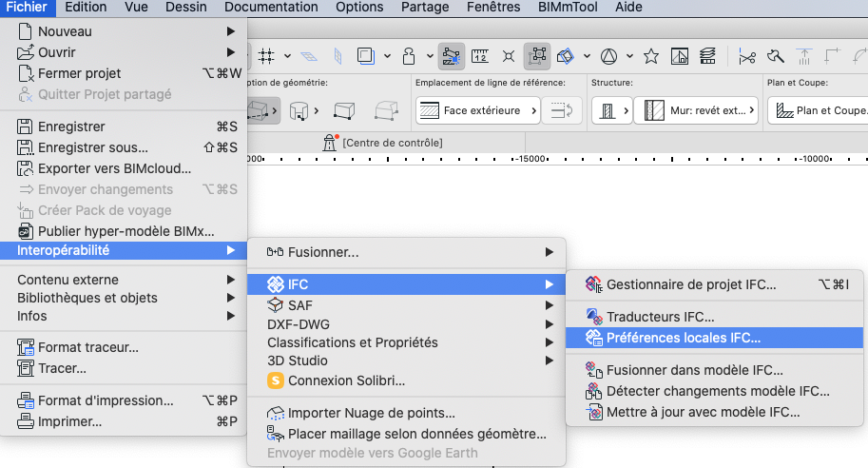This screenshot has height=468, width=868.
Task: Select Exporter vers BIMcloud...
Action: pyautogui.click(x=124, y=169)
